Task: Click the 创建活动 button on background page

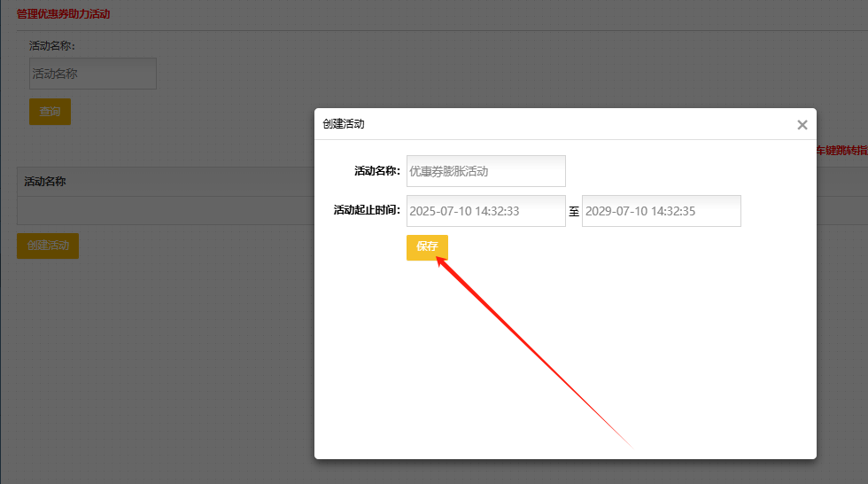Action: pos(48,246)
